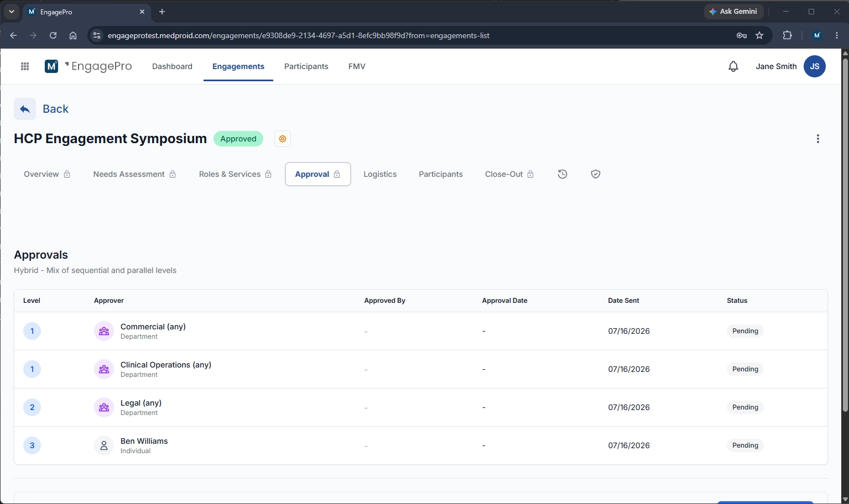Click "Ben Williams" approver name

coord(144,441)
